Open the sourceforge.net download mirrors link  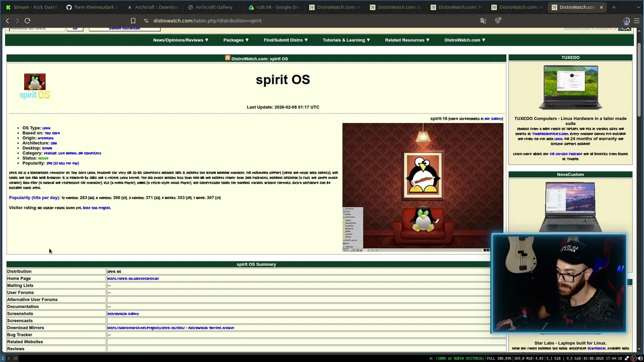tap(145, 328)
